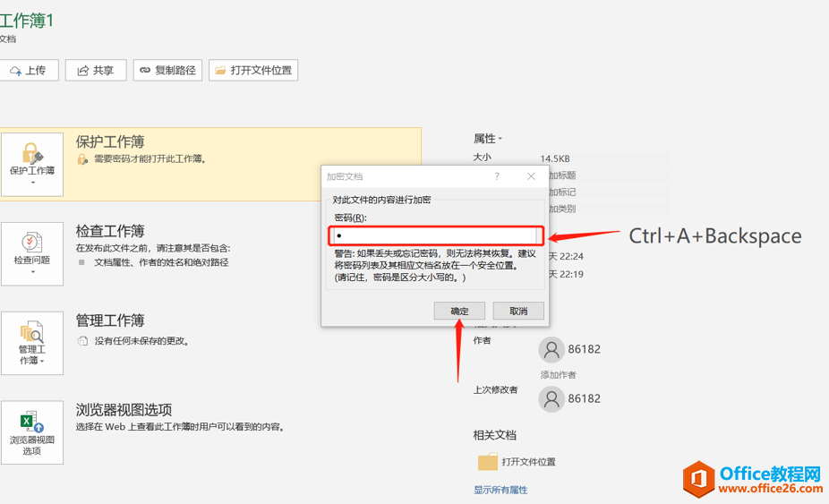Click the 加标记 add tags field
Viewport: 829px width, 504px height.
point(562,192)
